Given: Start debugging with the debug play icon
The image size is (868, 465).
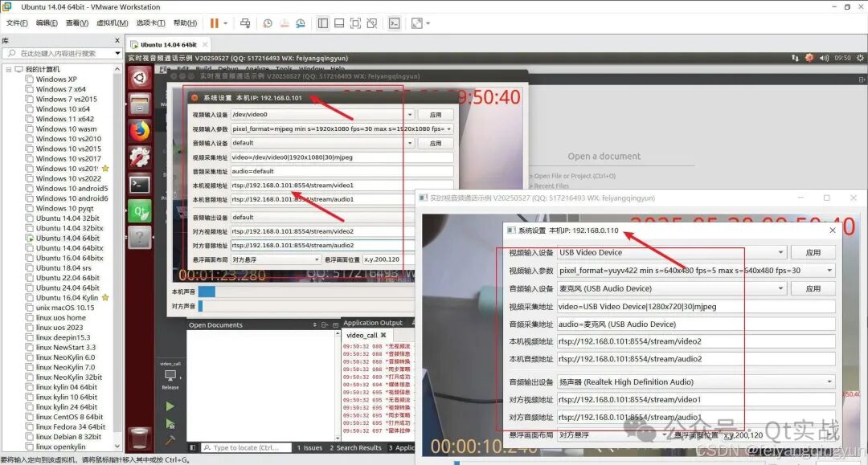Looking at the screenshot, I should pyautogui.click(x=170, y=424).
